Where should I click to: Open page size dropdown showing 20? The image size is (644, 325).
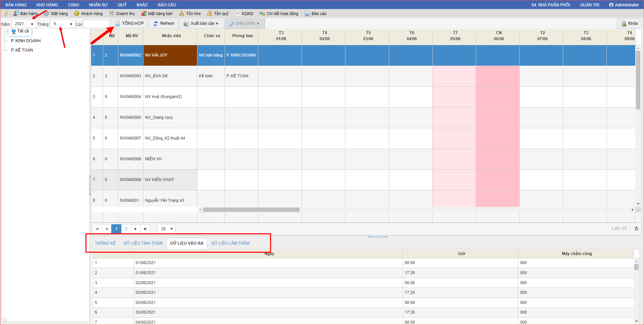(167, 229)
